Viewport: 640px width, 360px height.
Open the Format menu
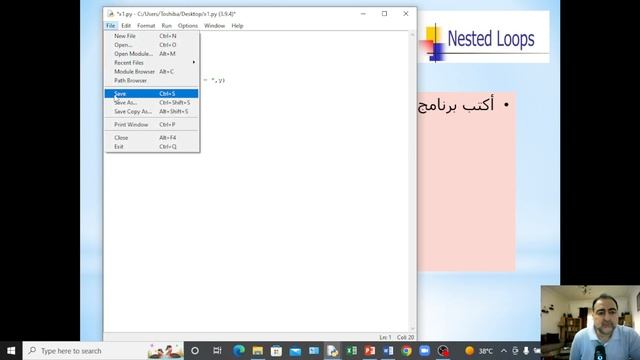click(x=146, y=26)
